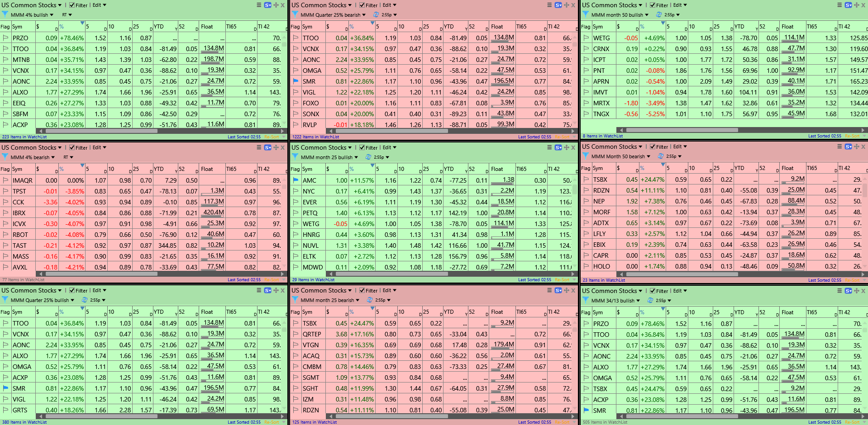Click the move-window icon in MMM month 25 bearish panel
The height and width of the screenshot is (425, 868).
(566, 290)
